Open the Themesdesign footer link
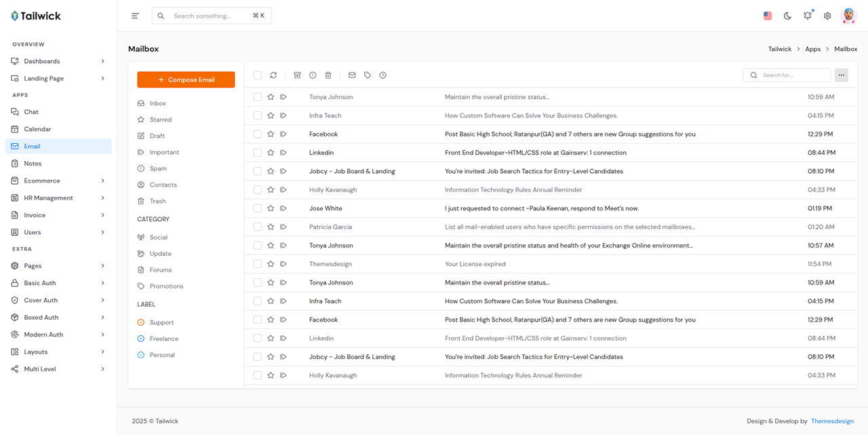 (832, 421)
